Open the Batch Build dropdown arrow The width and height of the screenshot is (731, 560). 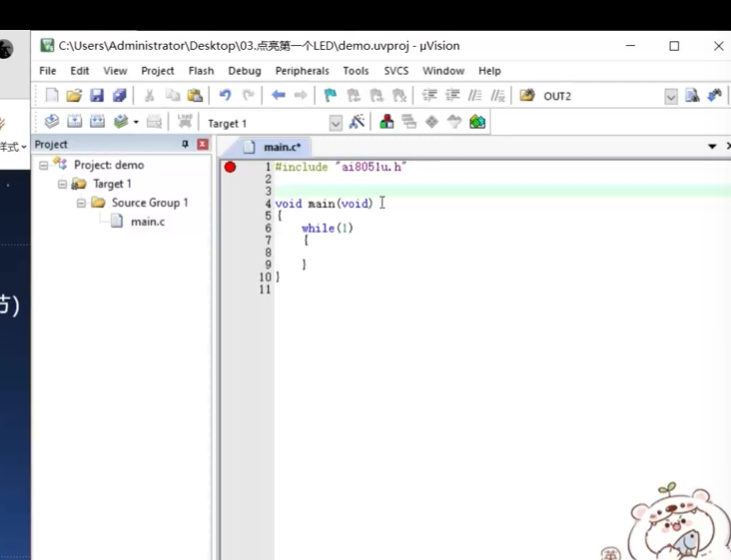[x=136, y=122]
